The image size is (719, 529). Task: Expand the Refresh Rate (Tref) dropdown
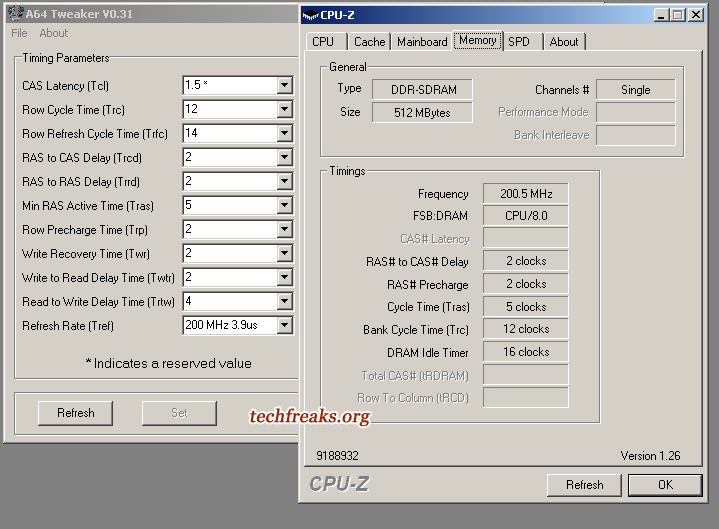pyautogui.click(x=285, y=325)
